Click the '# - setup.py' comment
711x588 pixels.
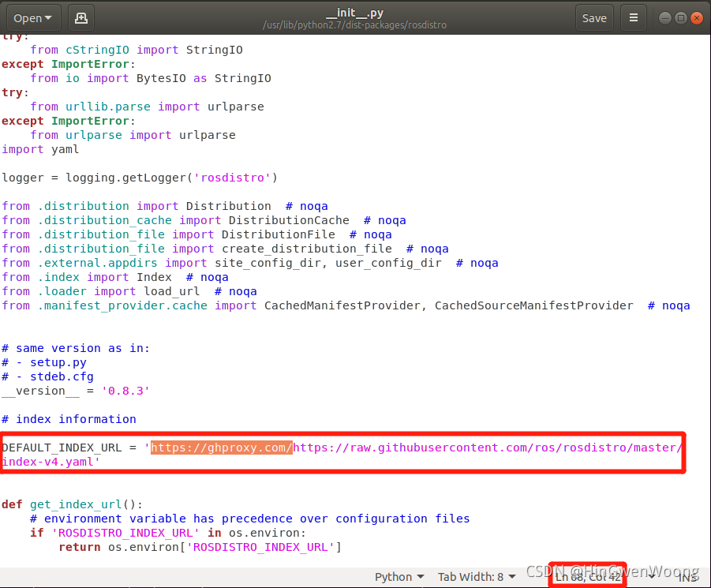click(x=44, y=362)
